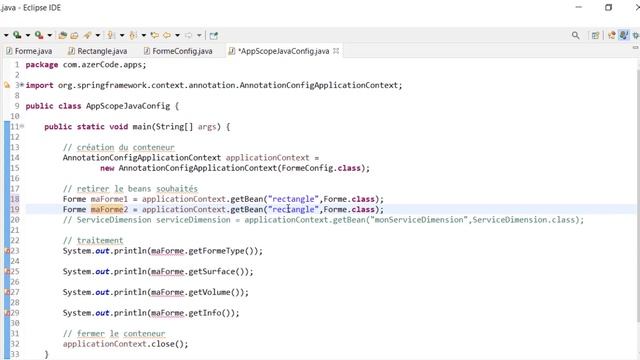
Task: Click package name com.azerCode.apps
Action: click(x=102, y=65)
